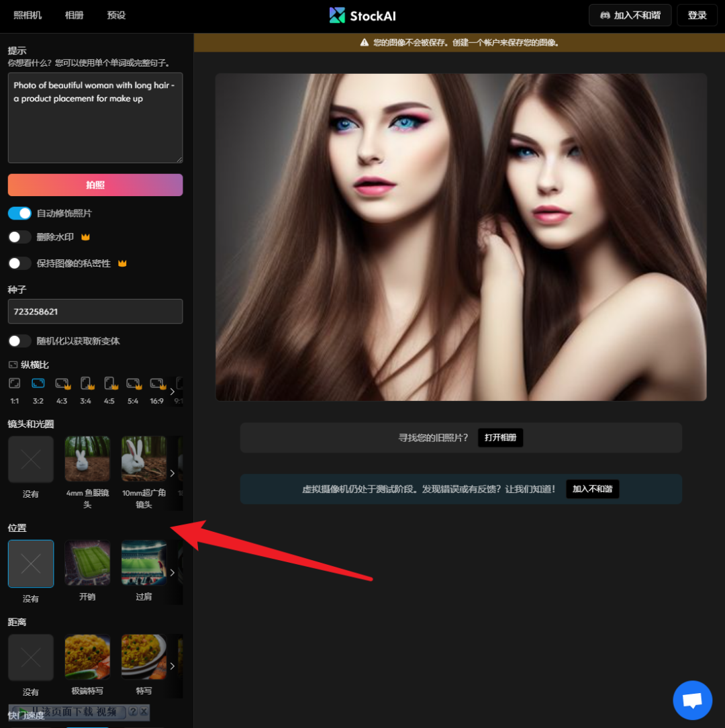Show more lens options with the arrow
This screenshot has height=728, width=725.
pyautogui.click(x=173, y=473)
